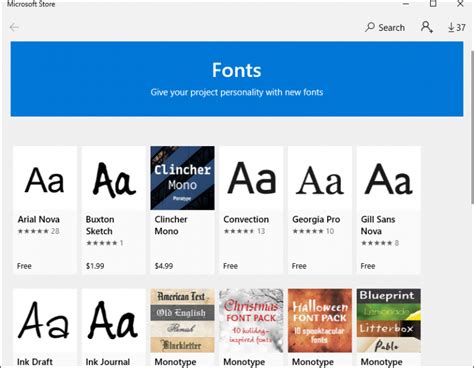Click the Clincher Mono $4.99 price

click(164, 266)
